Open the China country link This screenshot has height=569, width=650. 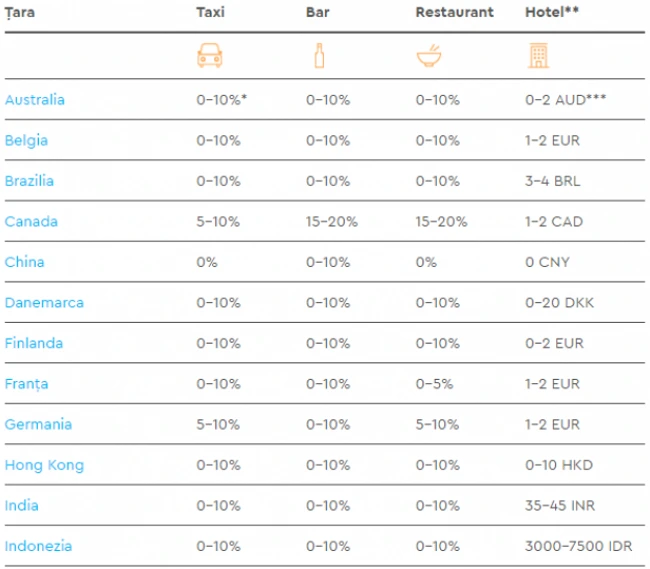tap(24, 262)
